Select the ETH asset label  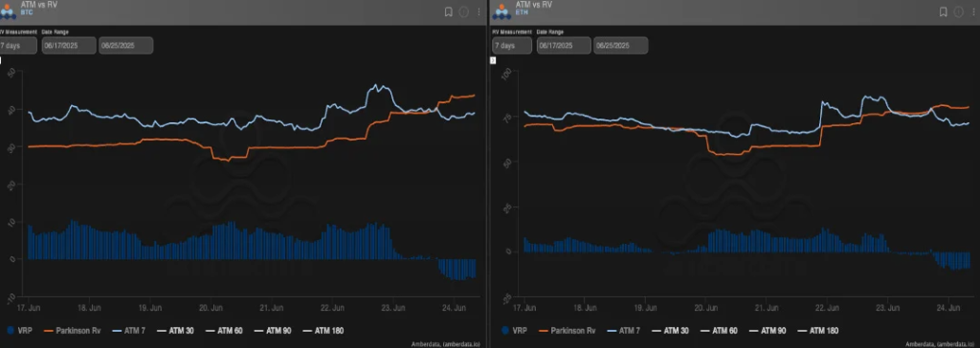(x=522, y=11)
